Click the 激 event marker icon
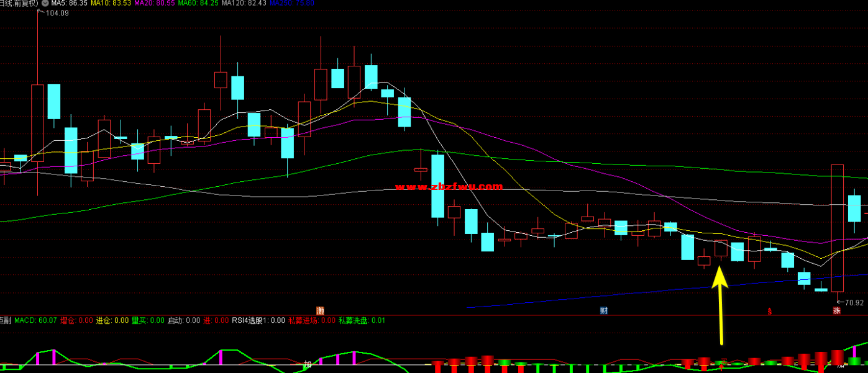Image resolution: width=868 pixels, height=373 pixels. coord(320,310)
